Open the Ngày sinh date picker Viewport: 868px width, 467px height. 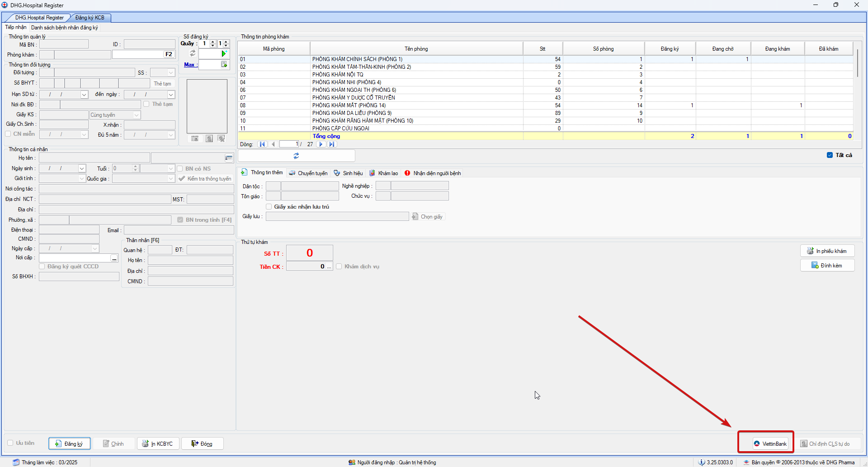[82, 168]
